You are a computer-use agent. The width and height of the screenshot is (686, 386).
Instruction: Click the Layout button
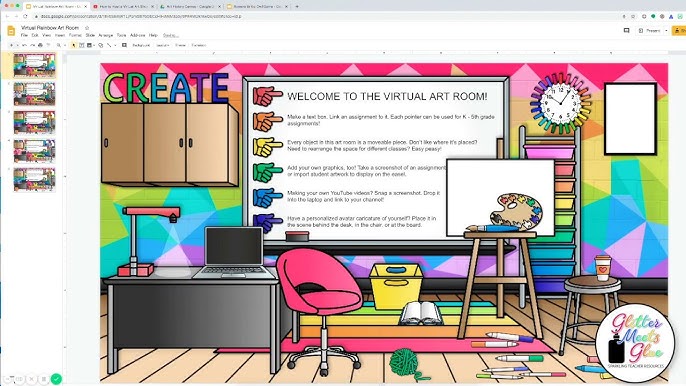coord(162,45)
